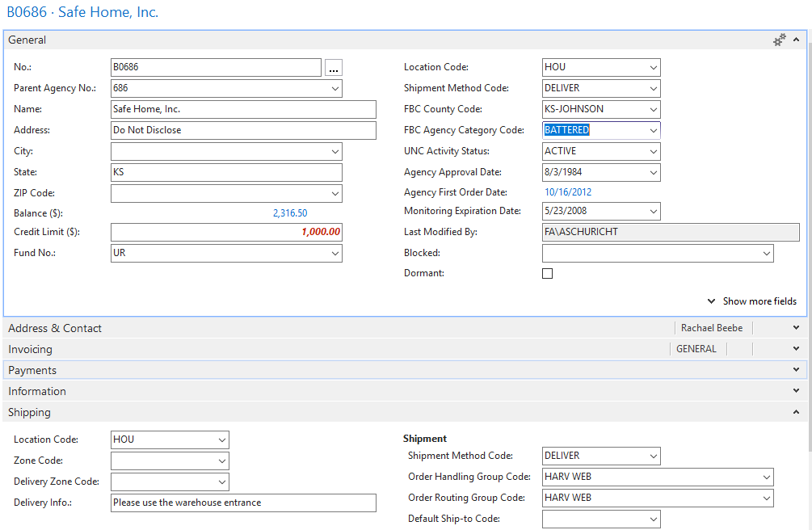The width and height of the screenshot is (812, 530).
Task: Collapse the Shipping section
Action: coord(797,412)
